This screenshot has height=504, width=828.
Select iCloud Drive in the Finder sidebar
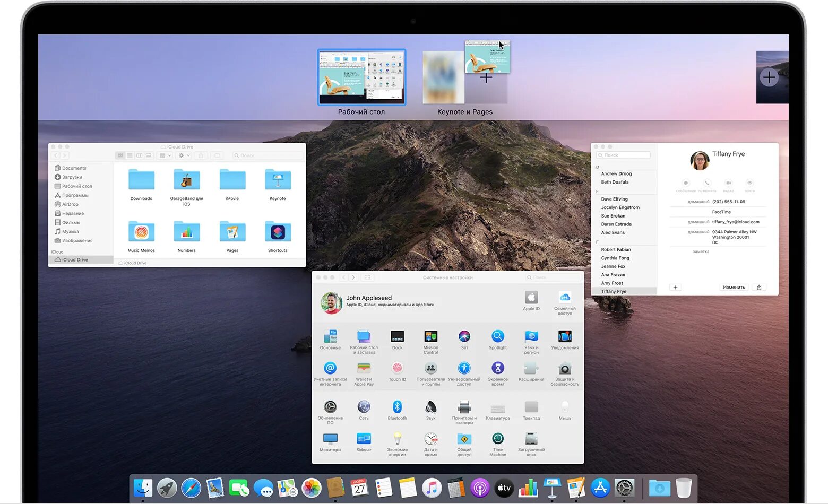81,260
